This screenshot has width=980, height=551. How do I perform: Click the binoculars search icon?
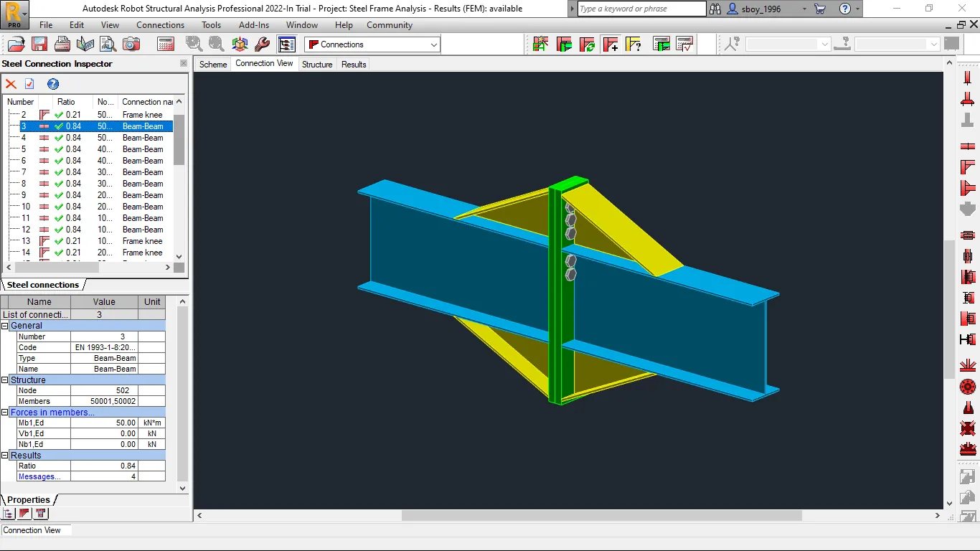(x=715, y=9)
